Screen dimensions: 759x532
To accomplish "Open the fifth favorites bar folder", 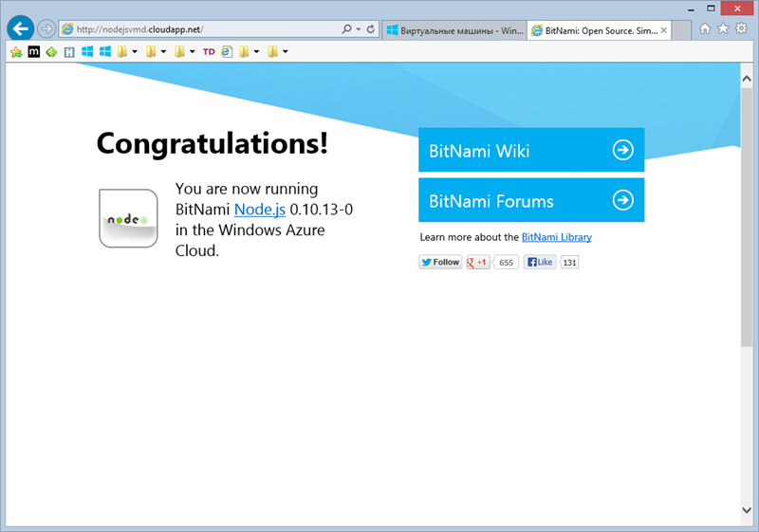I will click(273, 51).
